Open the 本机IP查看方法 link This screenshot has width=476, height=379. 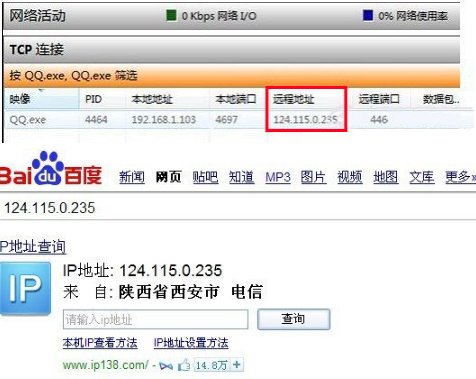(x=100, y=343)
